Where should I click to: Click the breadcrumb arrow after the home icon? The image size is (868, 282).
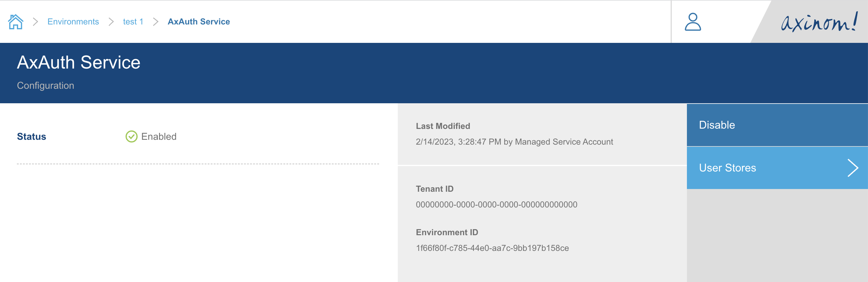(35, 21)
